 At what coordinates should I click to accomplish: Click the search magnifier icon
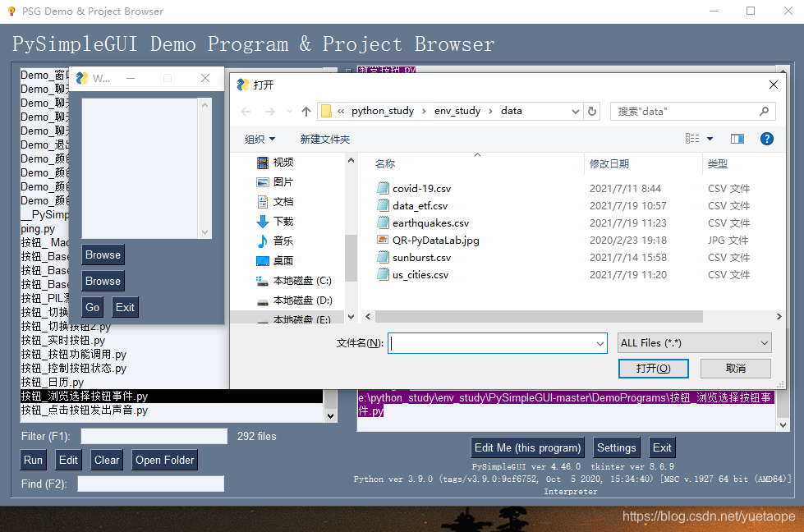764,111
